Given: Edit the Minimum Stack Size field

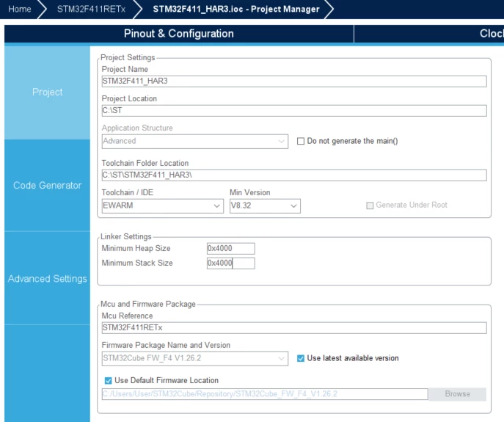Looking at the screenshot, I should [x=231, y=263].
